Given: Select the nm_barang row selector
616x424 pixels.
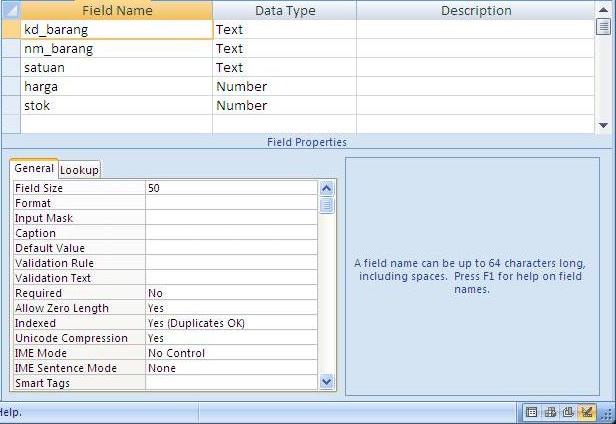Looking at the screenshot, I should click(11, 49).
